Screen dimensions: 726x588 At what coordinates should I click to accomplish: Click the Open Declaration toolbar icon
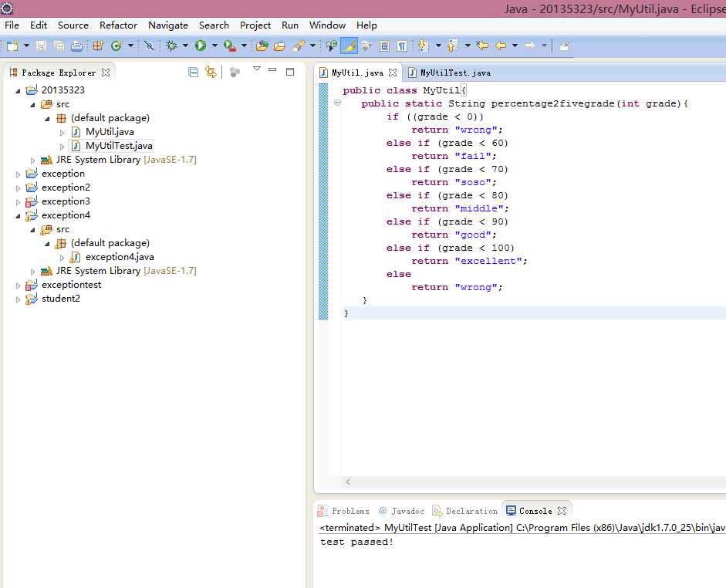332,46
